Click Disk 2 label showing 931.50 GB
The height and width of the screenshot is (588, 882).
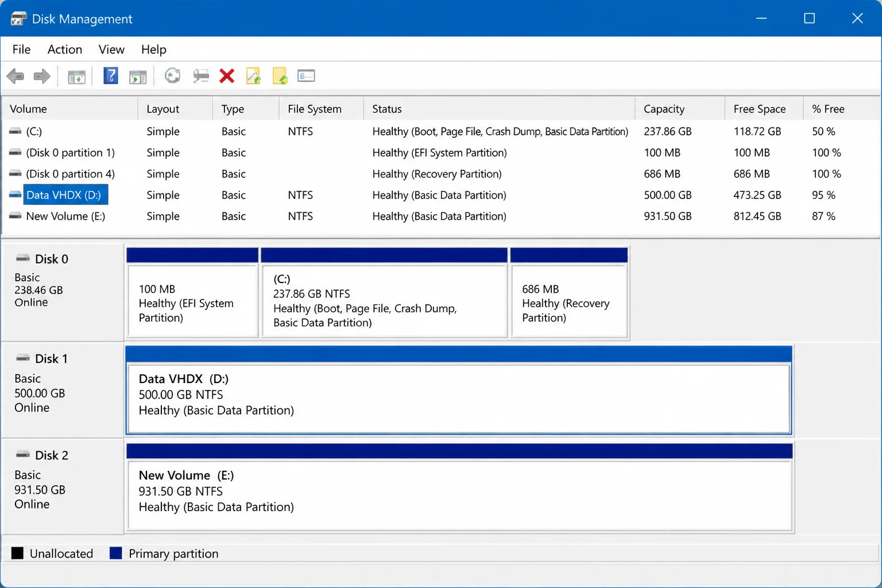click(x=63, y=486)
